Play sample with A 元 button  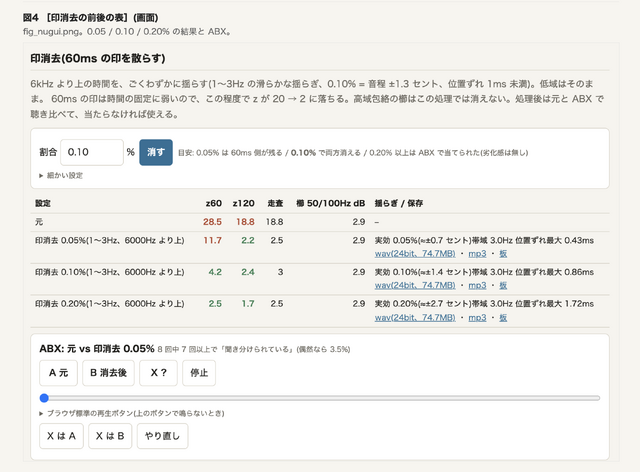[58, 373]
